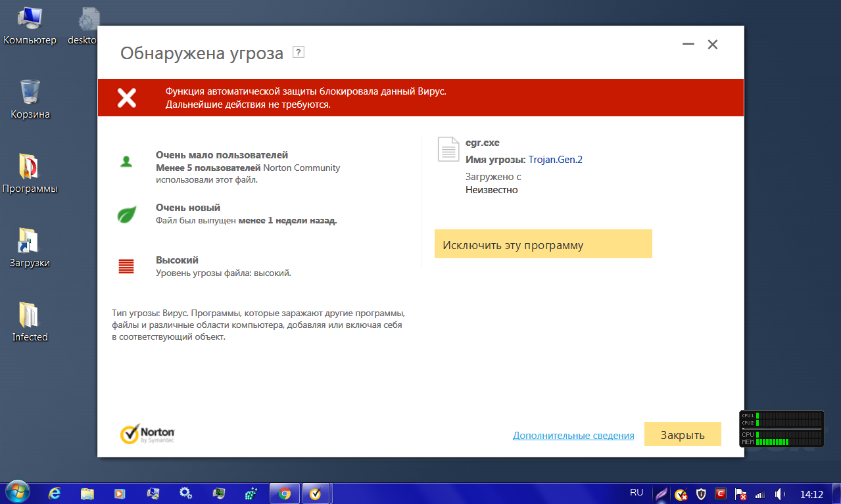Viewport: 841px width, 504px height.
Task: Open the media player taskbar icon
Action: point(120,493)
